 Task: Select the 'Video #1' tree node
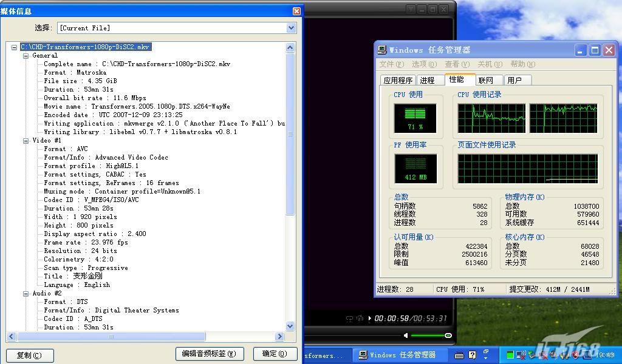tap(47, 141)
